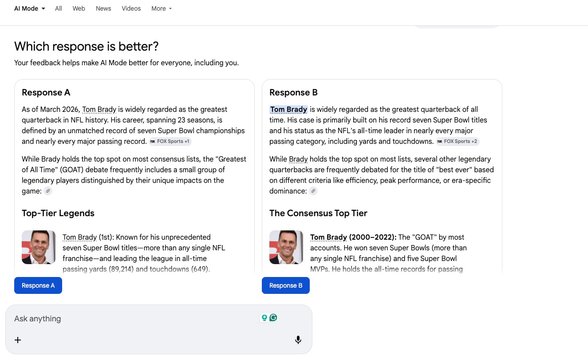
Task: Expand the AI Mode dropdown
Action: [30, 8]
